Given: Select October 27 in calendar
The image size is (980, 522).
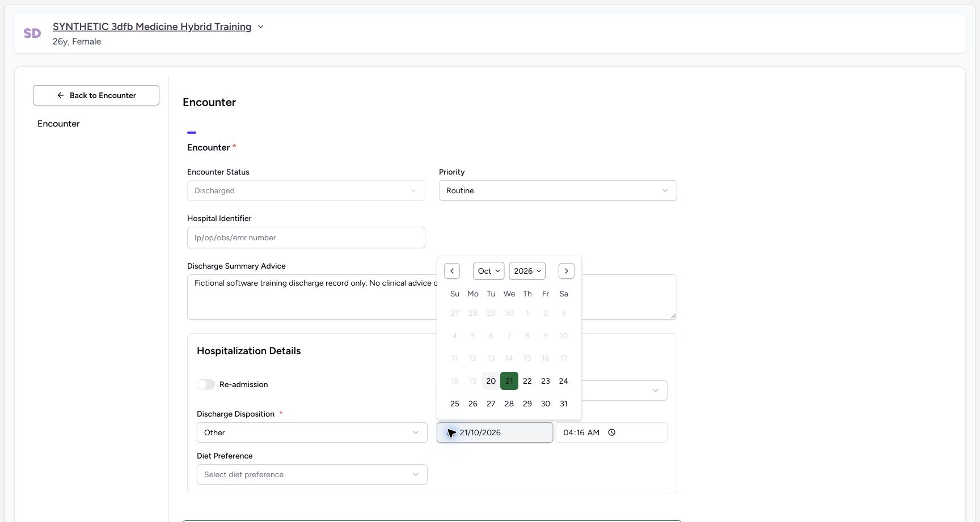Looking at the screenshot, I should pos(491,404).
